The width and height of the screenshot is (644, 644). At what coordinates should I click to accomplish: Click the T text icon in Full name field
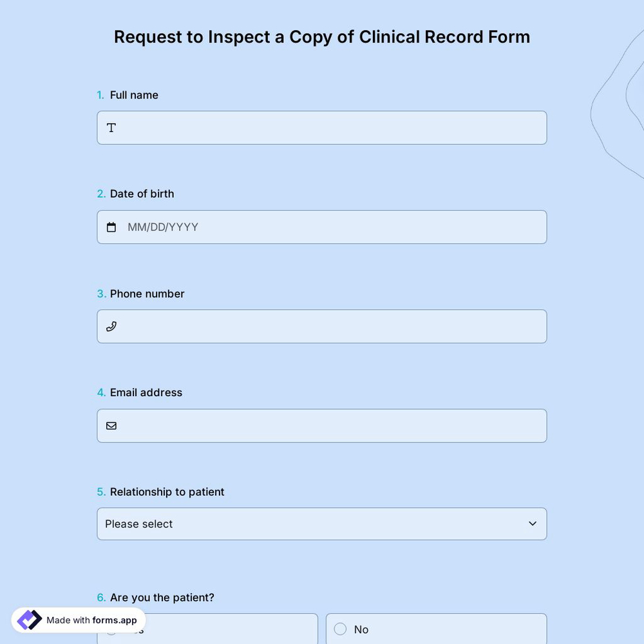[111, 128]
